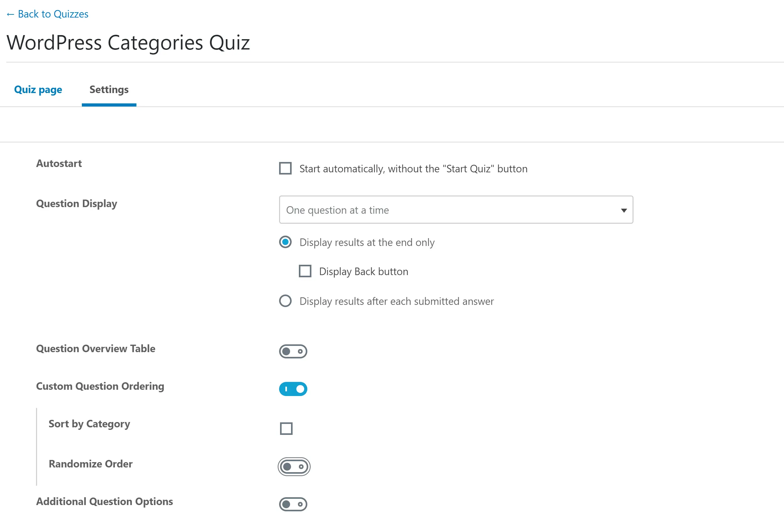Select the Settings tab

coord(109,90)
